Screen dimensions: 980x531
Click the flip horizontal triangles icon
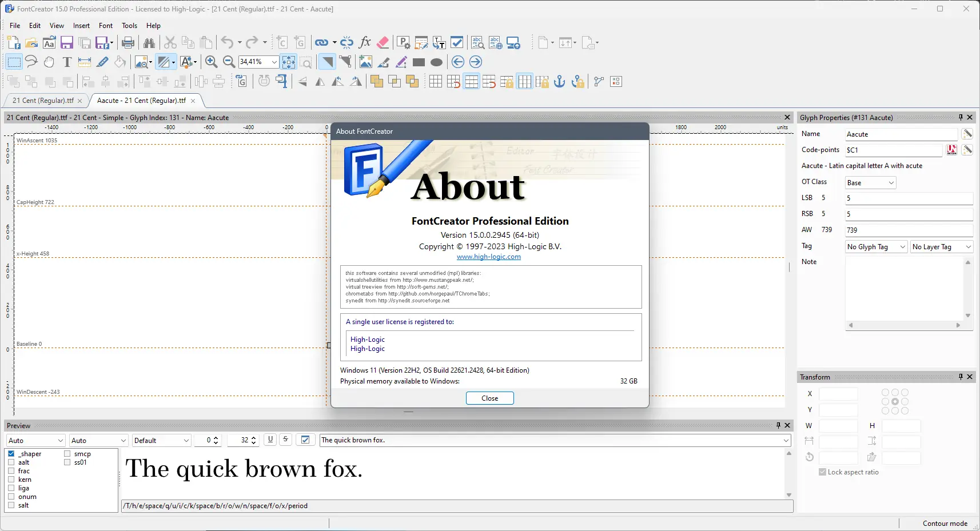coord(320,82)
